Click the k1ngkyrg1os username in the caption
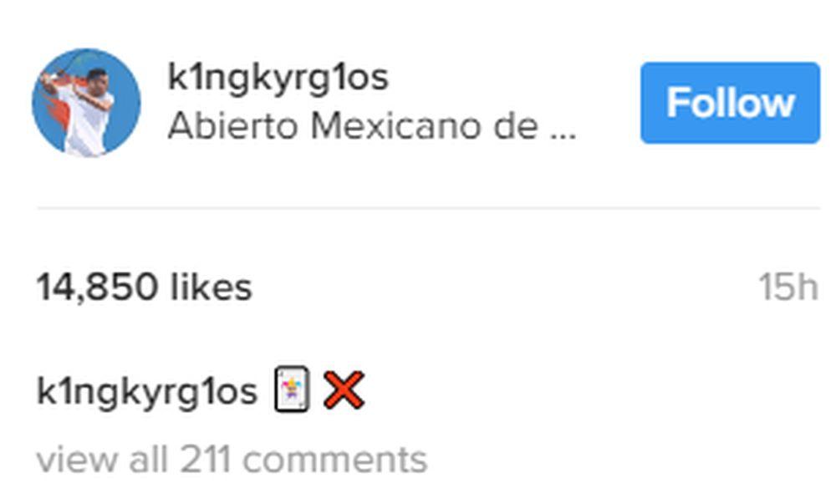 click(x=146, y=393)
